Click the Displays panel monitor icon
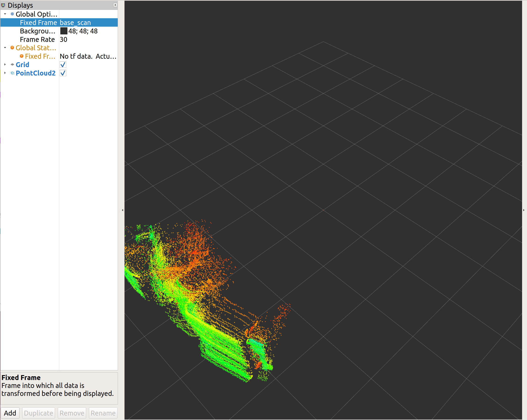 click(3, 5)
